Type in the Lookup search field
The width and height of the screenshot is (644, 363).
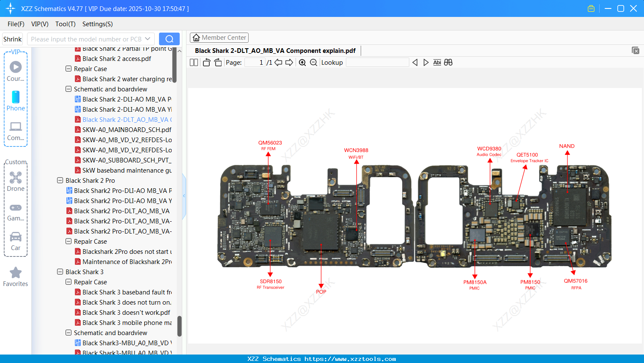click(378, 62)
